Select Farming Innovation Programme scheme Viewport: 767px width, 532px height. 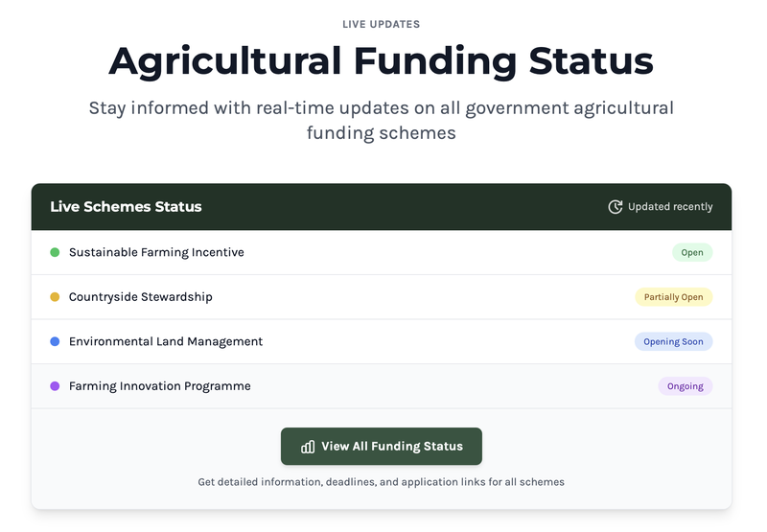(x=160, y=386)
